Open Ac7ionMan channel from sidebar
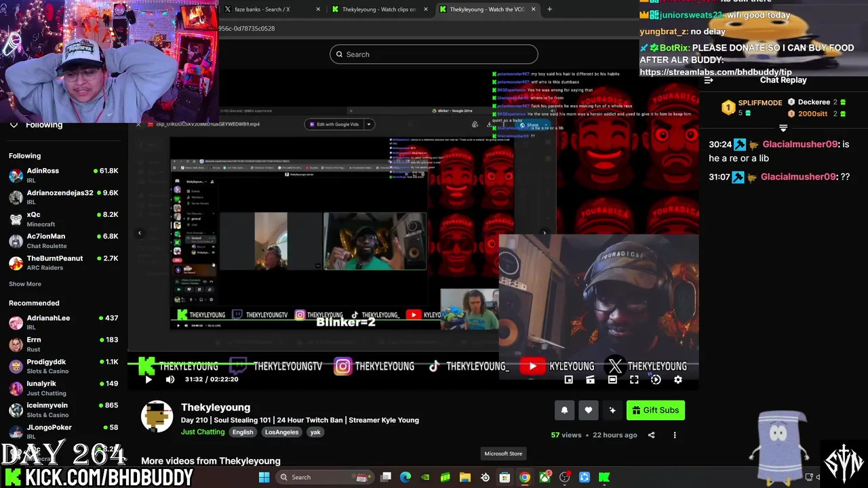The height and width of the screenshot is (488, 868). [64, 240]
